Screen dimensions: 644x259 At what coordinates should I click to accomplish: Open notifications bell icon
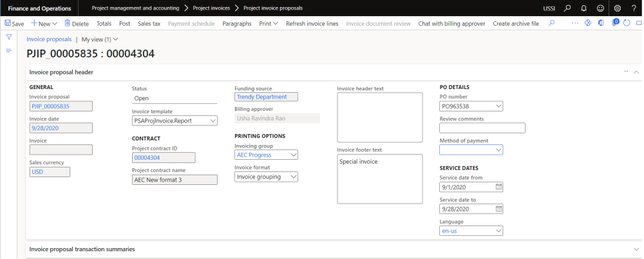pyautogui.click(x=583, y=8)
